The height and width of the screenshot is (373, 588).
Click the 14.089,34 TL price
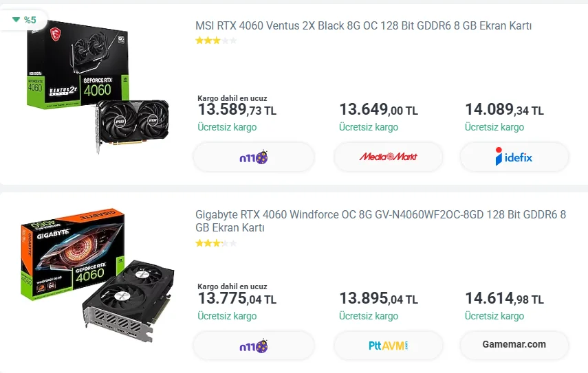point(504,110)
